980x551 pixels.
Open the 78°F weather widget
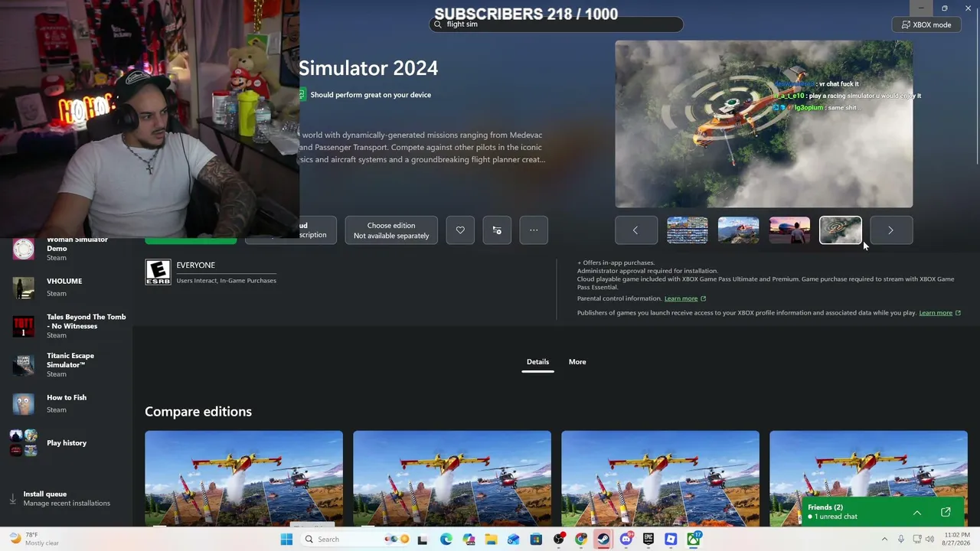(x=33, y=540)
